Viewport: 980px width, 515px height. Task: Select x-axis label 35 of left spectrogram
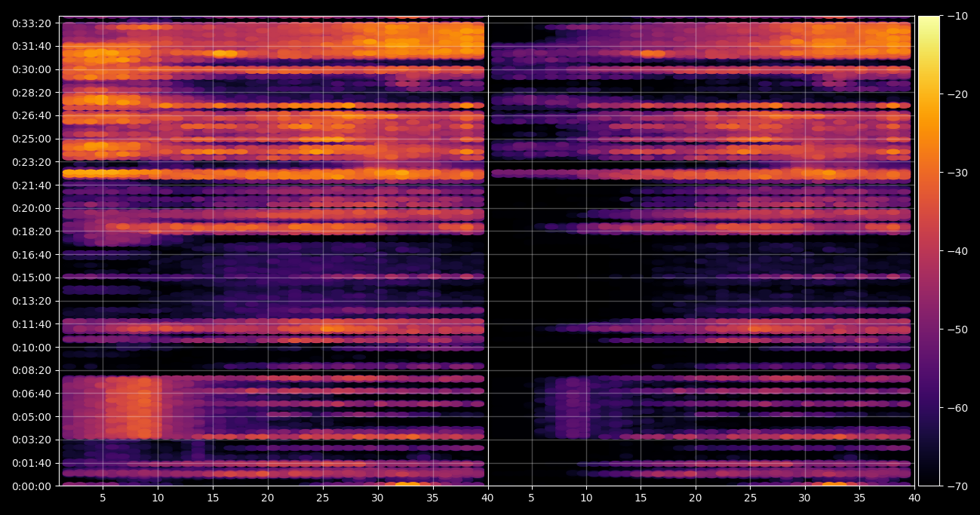[x=433, y=498]
